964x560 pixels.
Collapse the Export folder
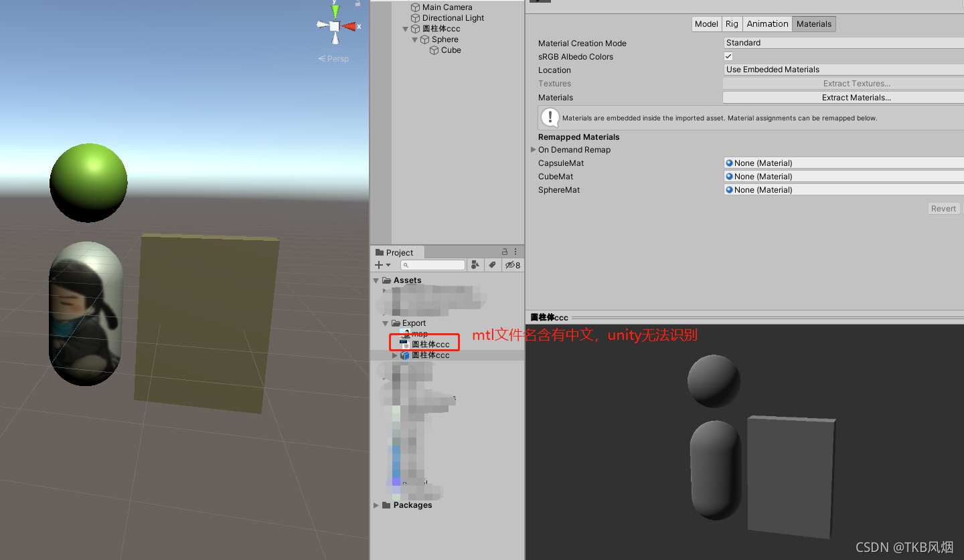(x=386, y=323)
